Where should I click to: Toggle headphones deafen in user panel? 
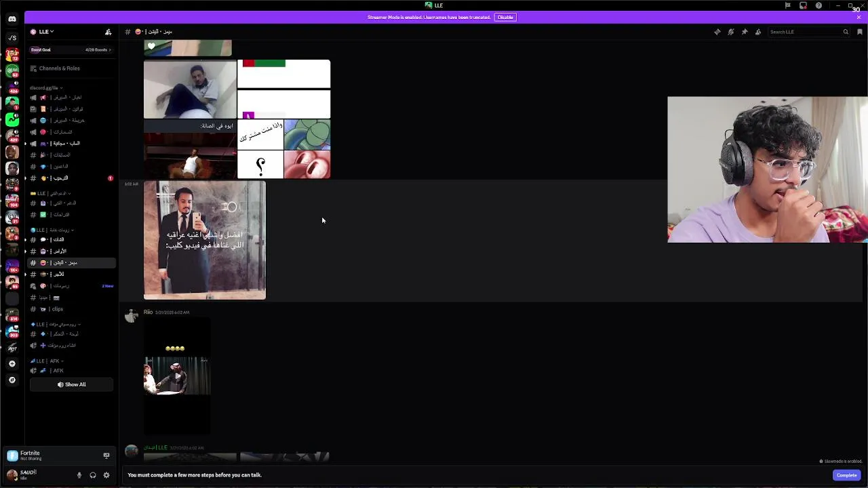tap(93, 475)
